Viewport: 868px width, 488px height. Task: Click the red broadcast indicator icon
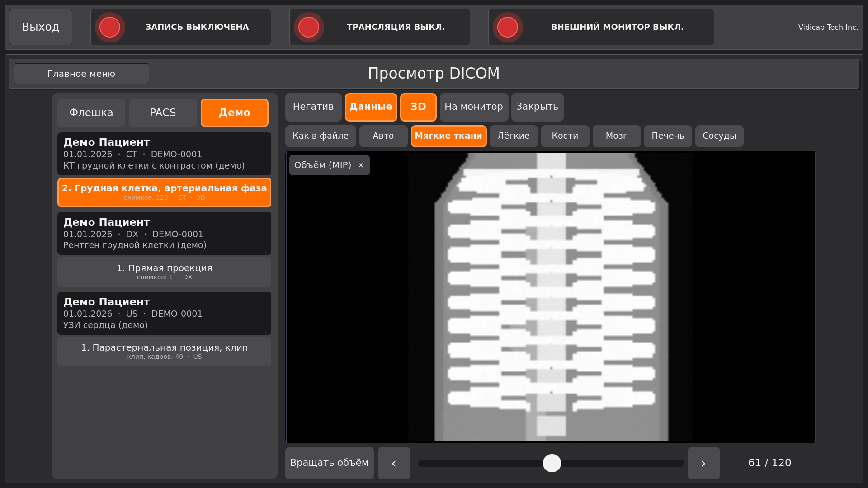309,27
